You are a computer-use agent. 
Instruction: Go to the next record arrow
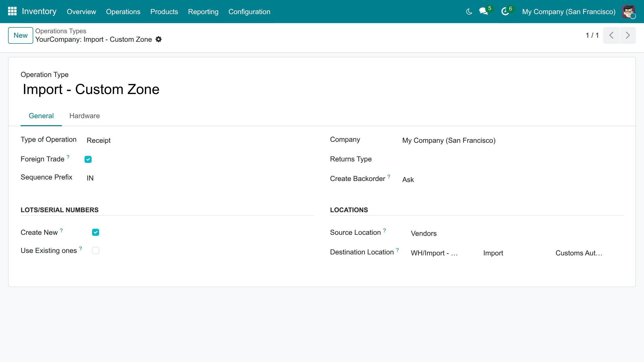click(628, 35)
